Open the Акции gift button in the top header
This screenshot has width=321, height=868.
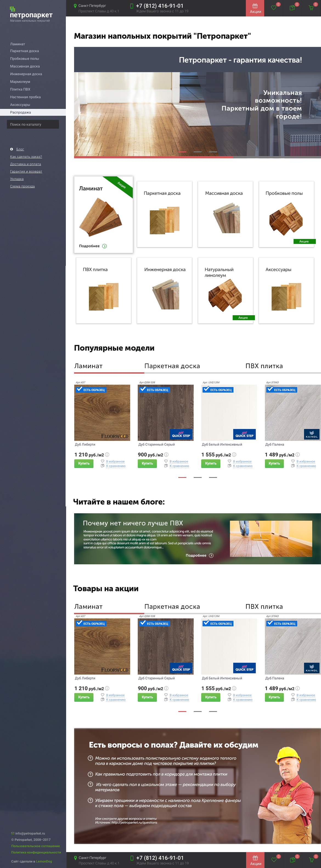pos(255,8)
